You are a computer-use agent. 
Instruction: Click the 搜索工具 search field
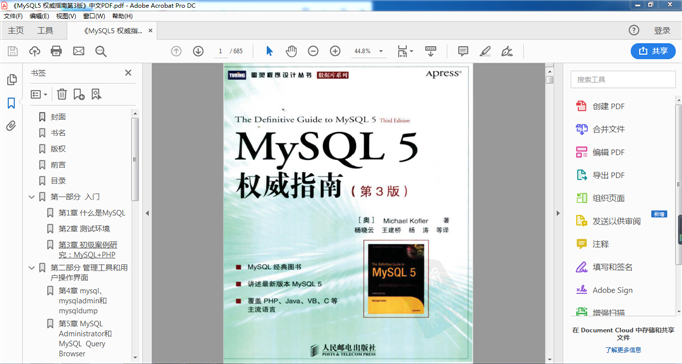(x=622, y=80)
